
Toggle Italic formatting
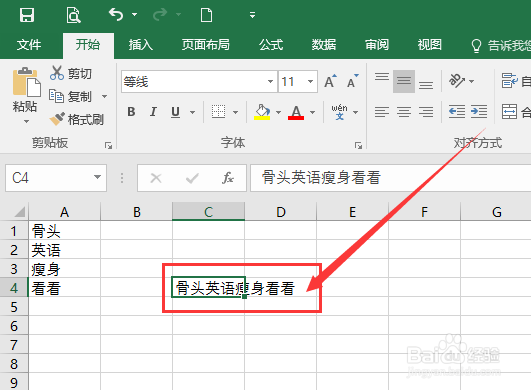coord(153,111)
